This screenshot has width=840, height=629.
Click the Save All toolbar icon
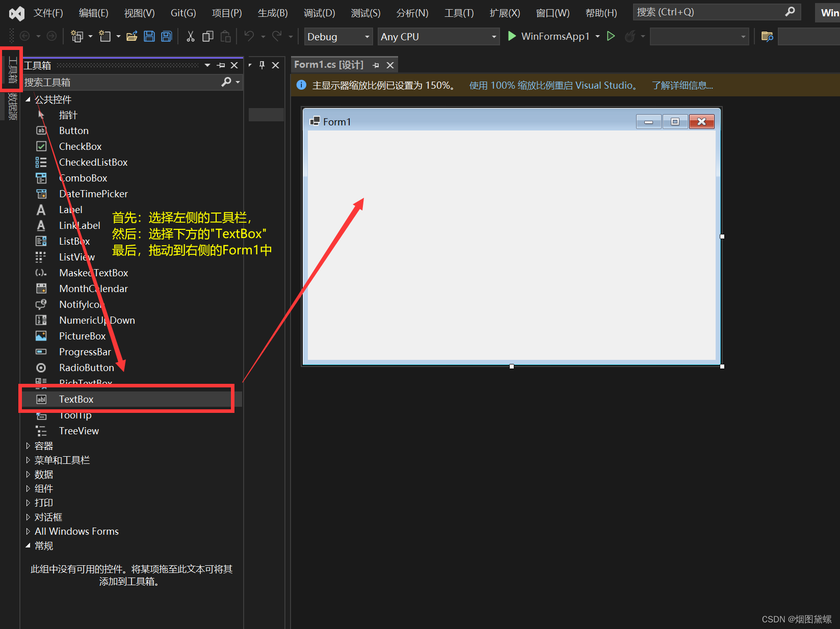[166, 36]
